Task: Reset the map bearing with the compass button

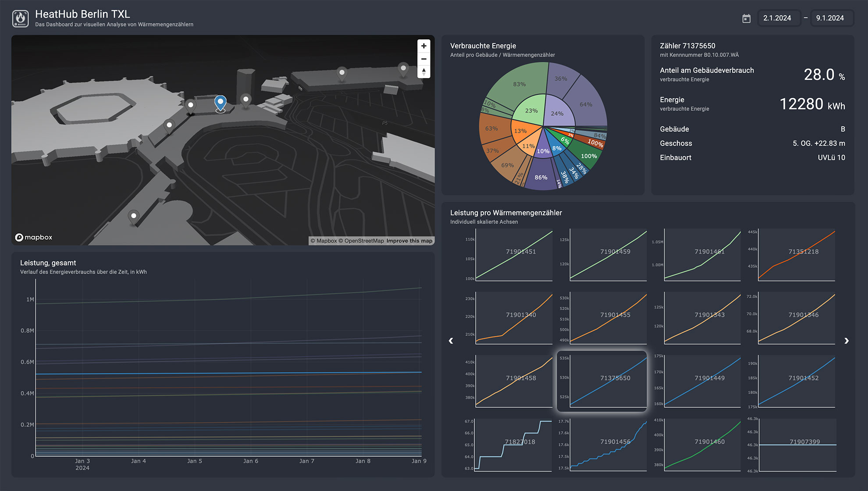Action: [x=423, y=71]
